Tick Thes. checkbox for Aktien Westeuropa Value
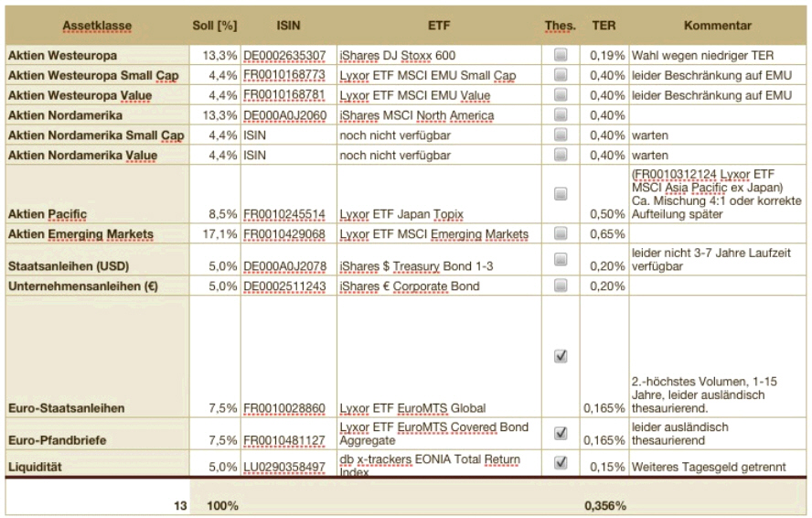Viewport: 812px width, 518px height. point(561,94)
